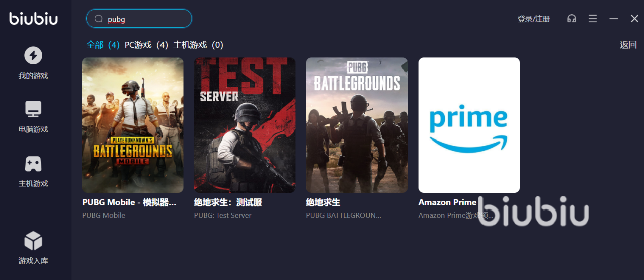Open the Amazon Prime cover thumbnail
This screenshot has width=644, height=280.
469,125
